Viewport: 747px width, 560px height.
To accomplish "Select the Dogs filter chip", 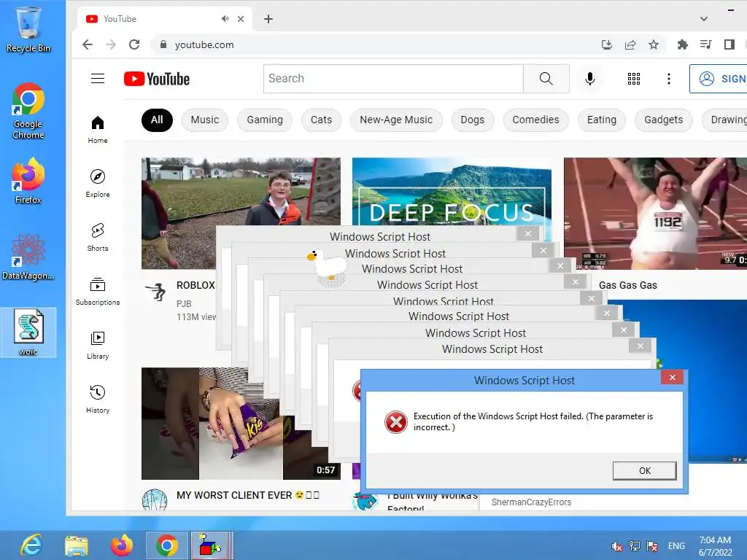I will [473, 120].
